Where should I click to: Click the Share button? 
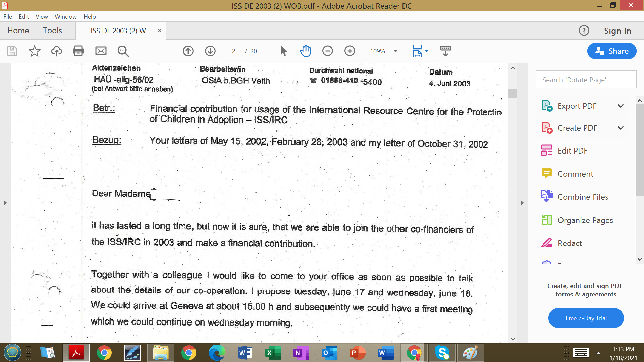coord(611,51)
